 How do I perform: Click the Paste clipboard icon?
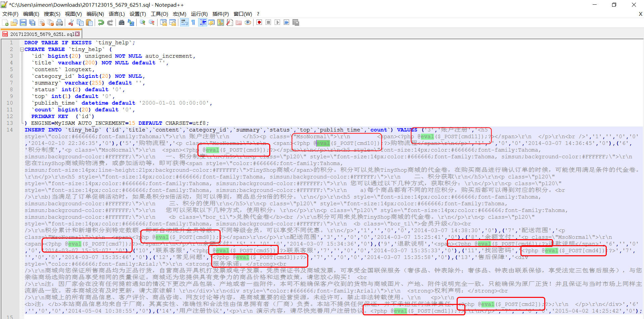click(89, 22)
